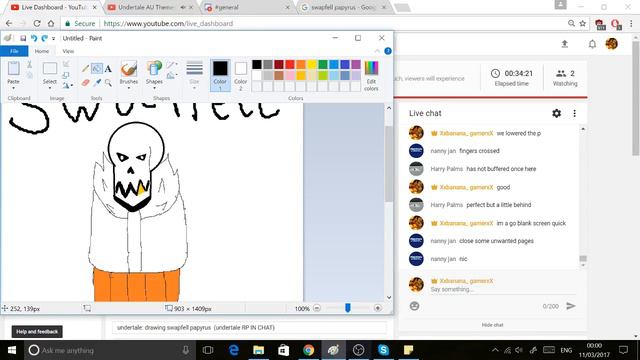Screen dimensions: 640x360
Task: Select the Color picker eyedropper tool
Action: pos(97,83)
